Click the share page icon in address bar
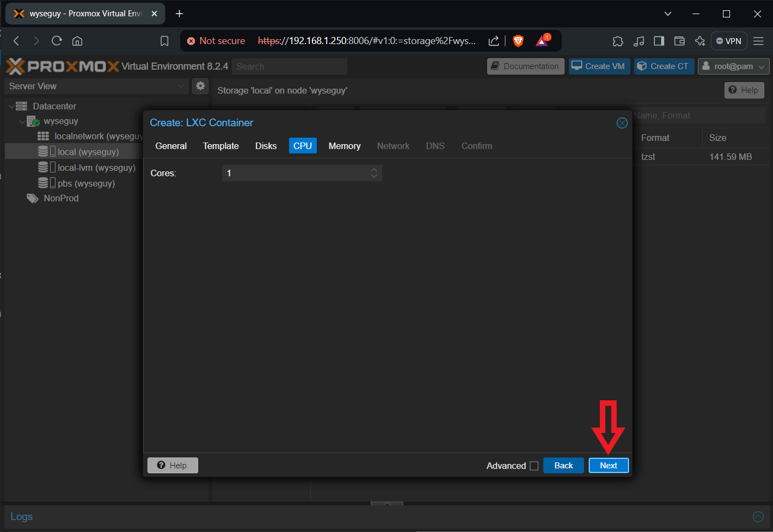Viewport: 773px width, 532px height. click(494, 41)
